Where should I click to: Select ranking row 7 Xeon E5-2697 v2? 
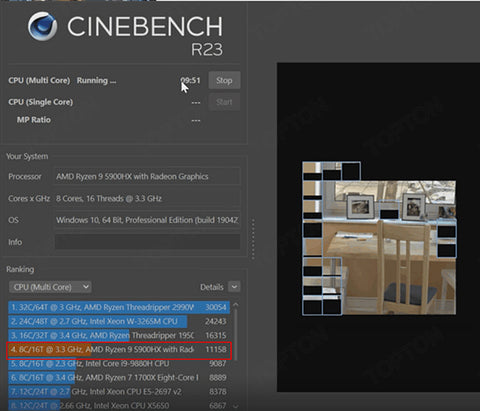(119, 392)
